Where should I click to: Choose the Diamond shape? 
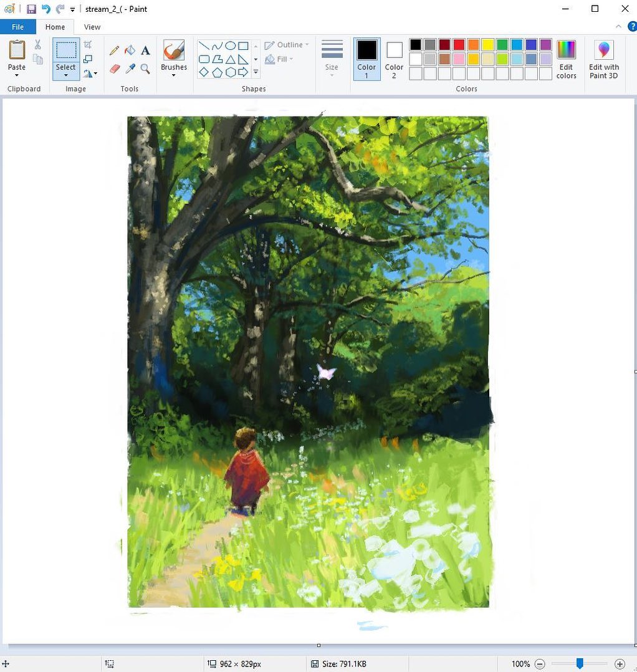[204, 72]
